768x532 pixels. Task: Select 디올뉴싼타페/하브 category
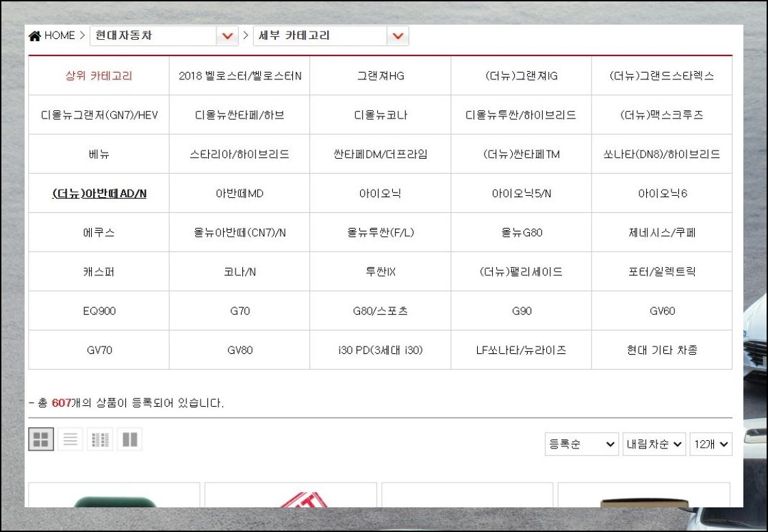[x=240, y=115]
